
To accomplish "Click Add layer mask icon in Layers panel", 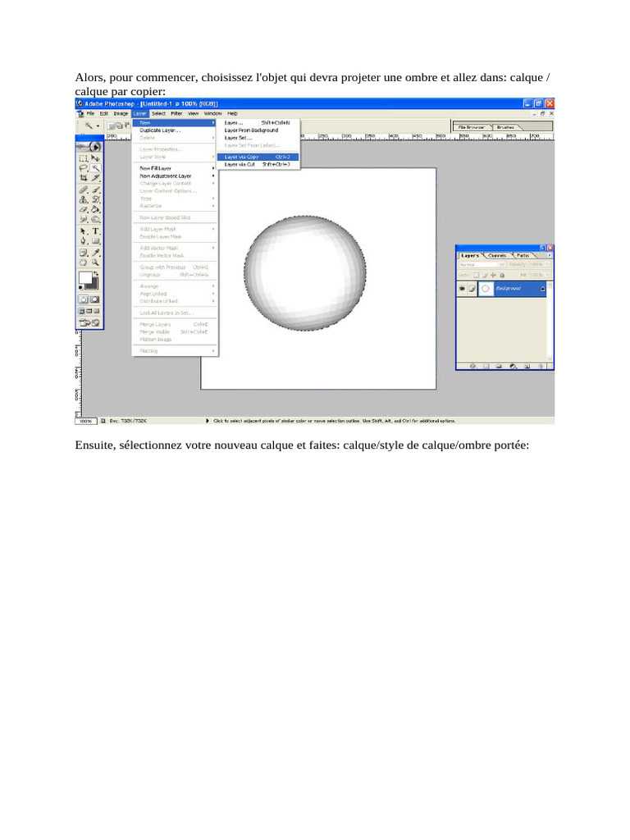I will pyautogui.click(x=486, y=366).
